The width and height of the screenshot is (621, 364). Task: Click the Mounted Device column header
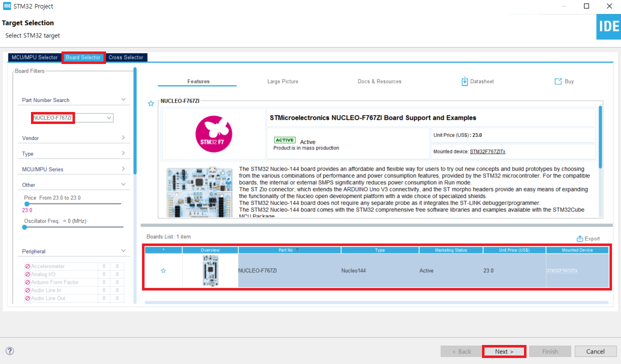577,250
